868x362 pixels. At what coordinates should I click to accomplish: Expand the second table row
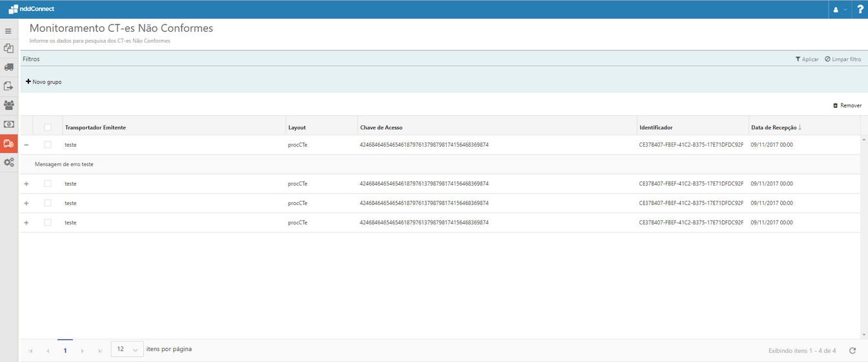click(26, 184)
